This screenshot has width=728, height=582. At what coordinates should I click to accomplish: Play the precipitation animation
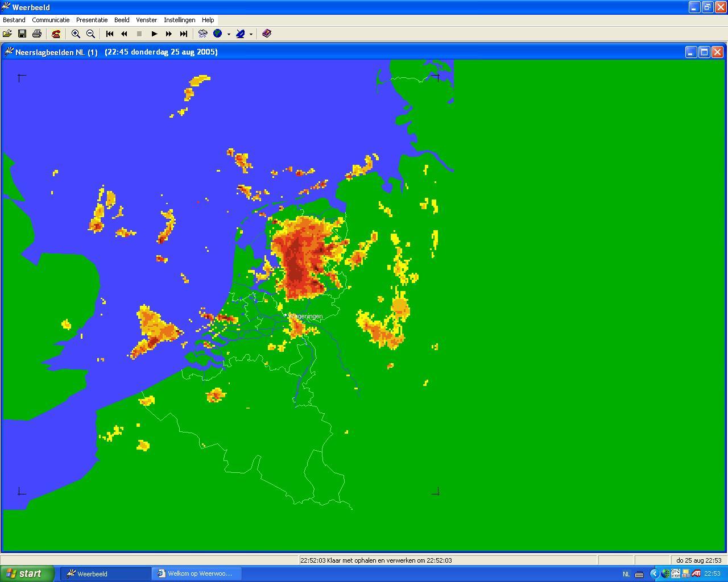coord(154,34)
